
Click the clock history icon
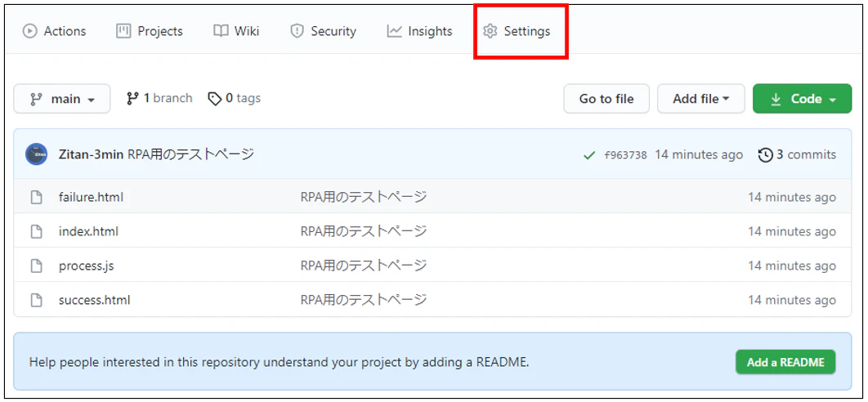[766, 155]
